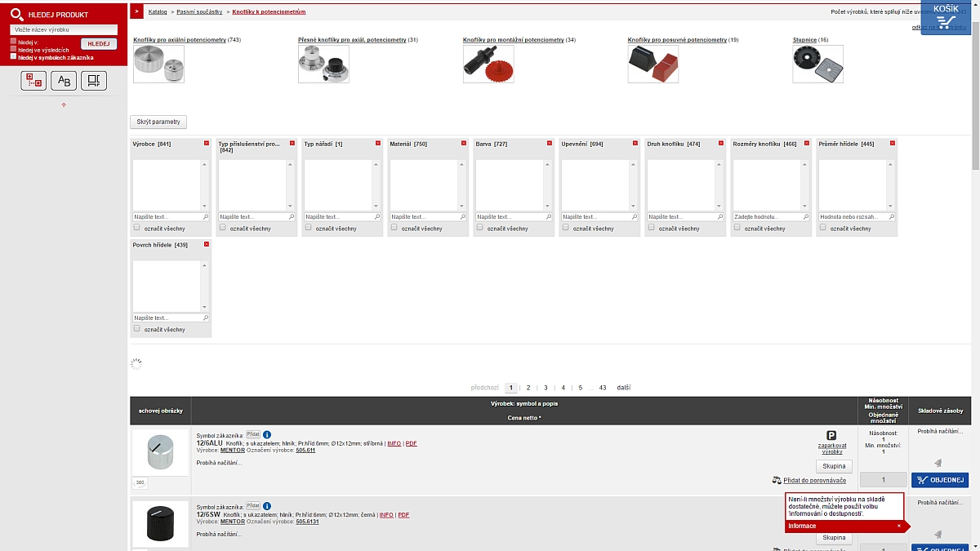Click the search icon in Průměr hřídele filter box

(891, 217)
